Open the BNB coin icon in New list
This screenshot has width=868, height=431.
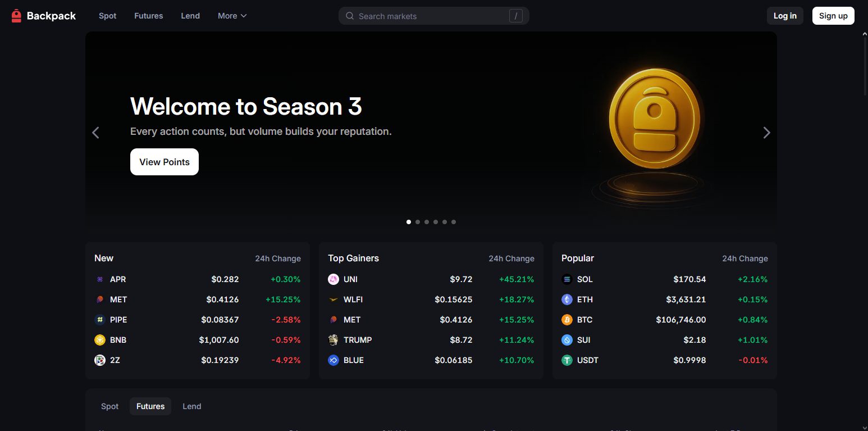coord(100,340)
